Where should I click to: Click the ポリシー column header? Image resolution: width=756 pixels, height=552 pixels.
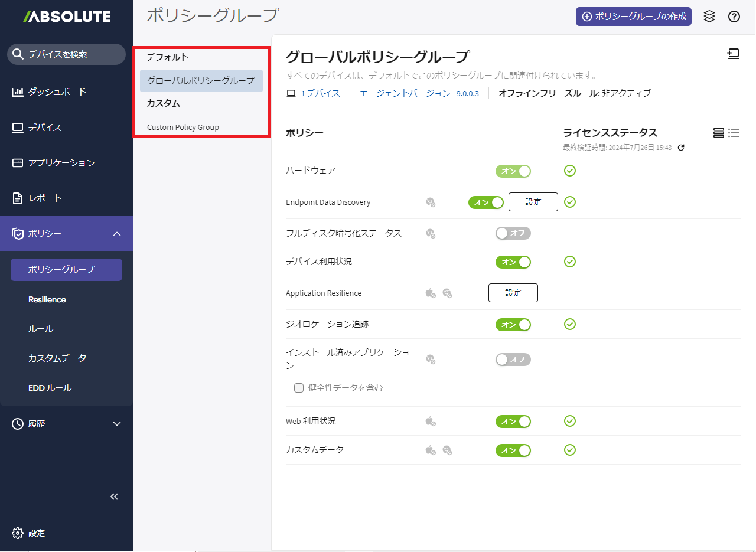point(305,133)
